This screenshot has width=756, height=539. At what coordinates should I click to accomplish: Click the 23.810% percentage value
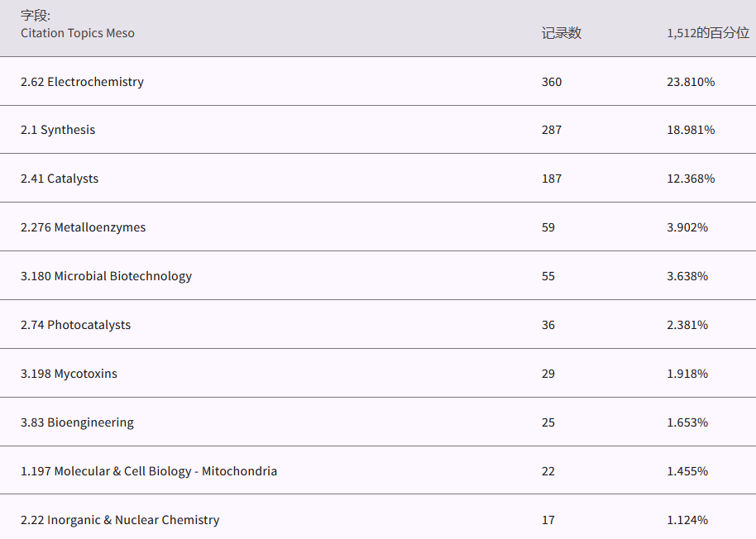[691, 82]
